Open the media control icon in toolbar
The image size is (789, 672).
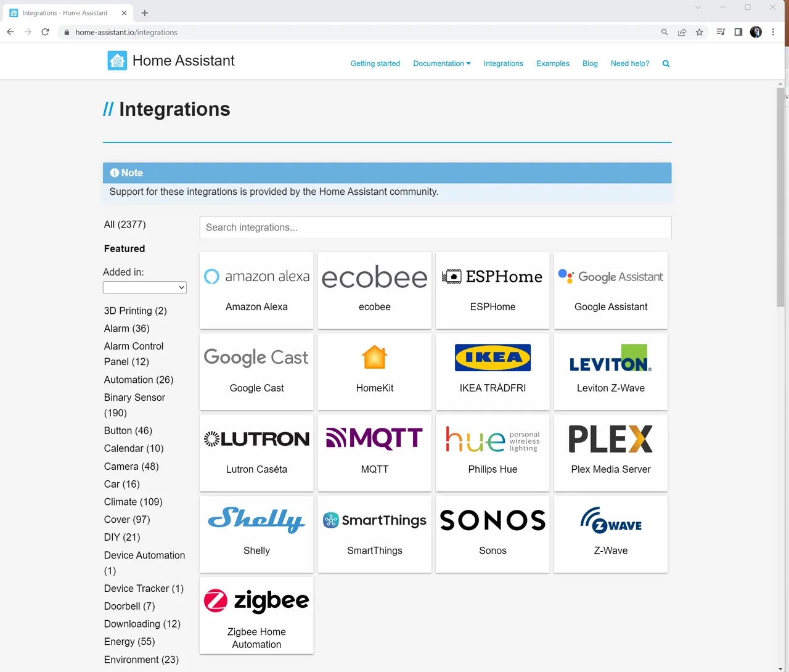[x=721, y=32]
